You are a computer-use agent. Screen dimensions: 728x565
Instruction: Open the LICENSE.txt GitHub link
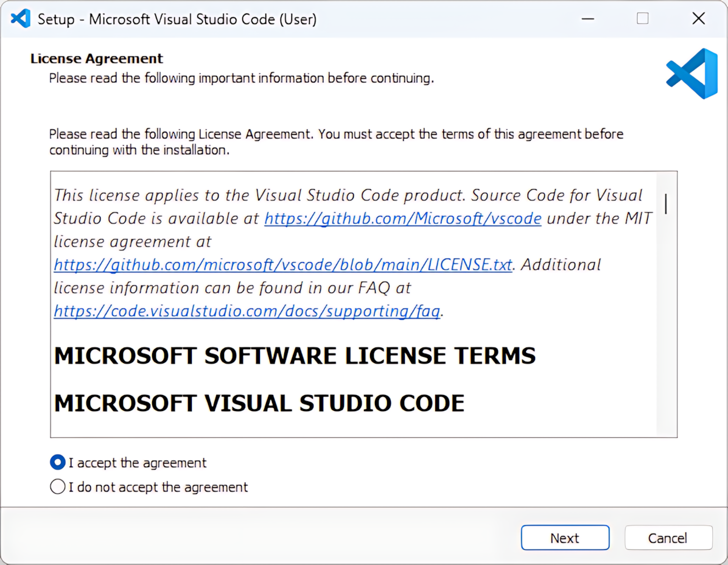pyautogui.click(x=283, y=265)
